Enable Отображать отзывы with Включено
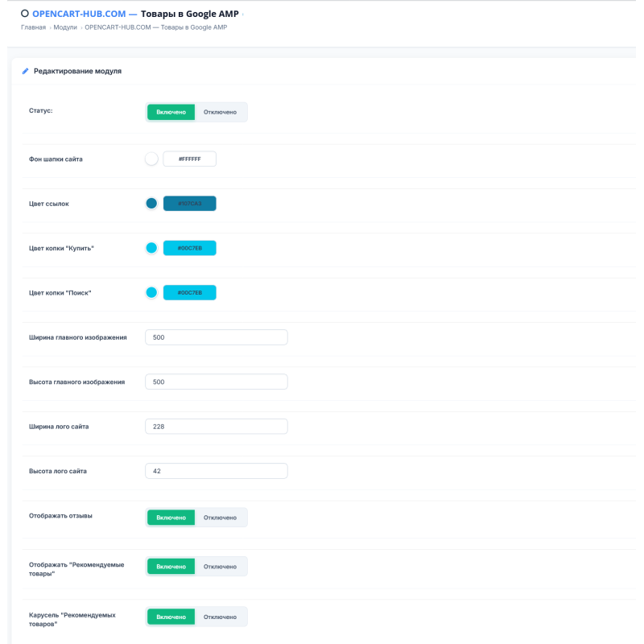The height and width of the screenshot is (644, 644). point(171,518)
